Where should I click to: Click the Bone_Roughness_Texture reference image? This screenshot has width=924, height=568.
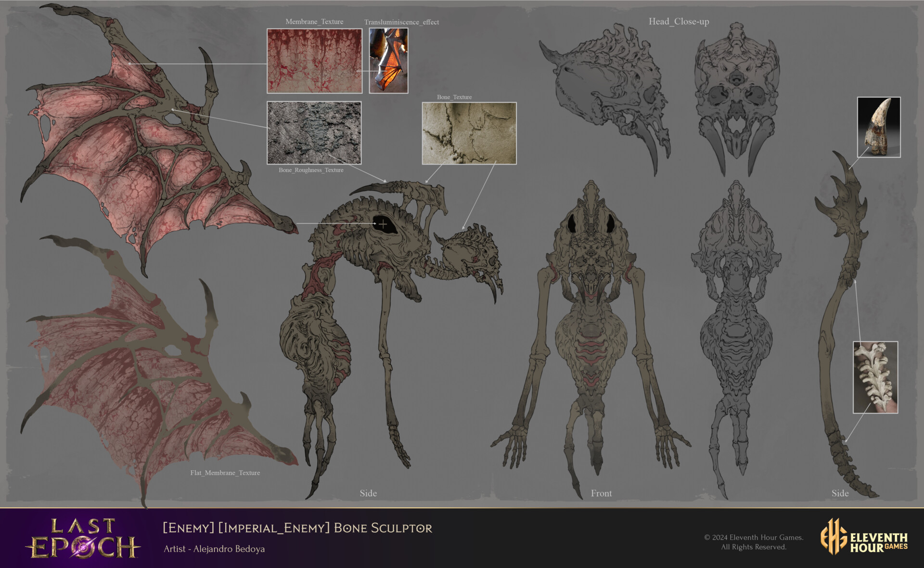pos(314,132)
